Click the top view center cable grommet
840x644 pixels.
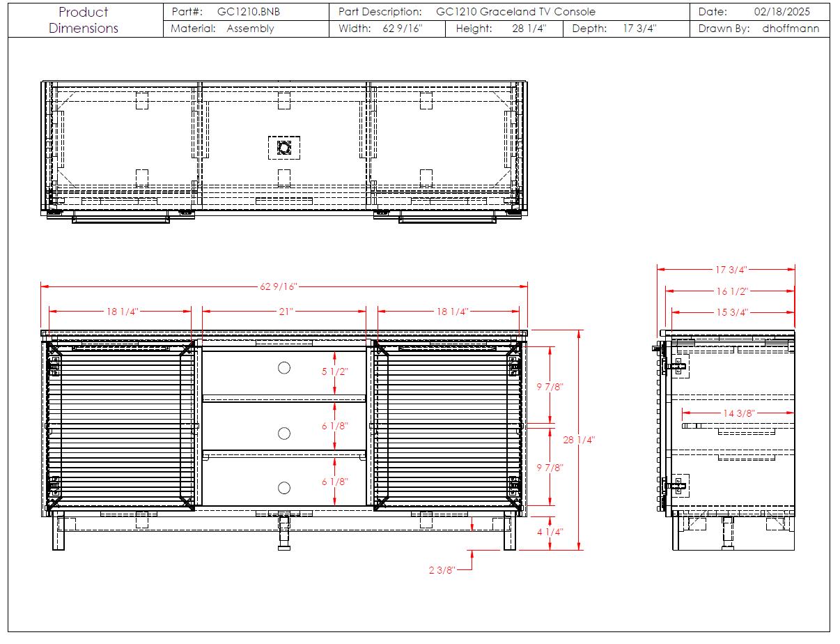click(284, 148)
